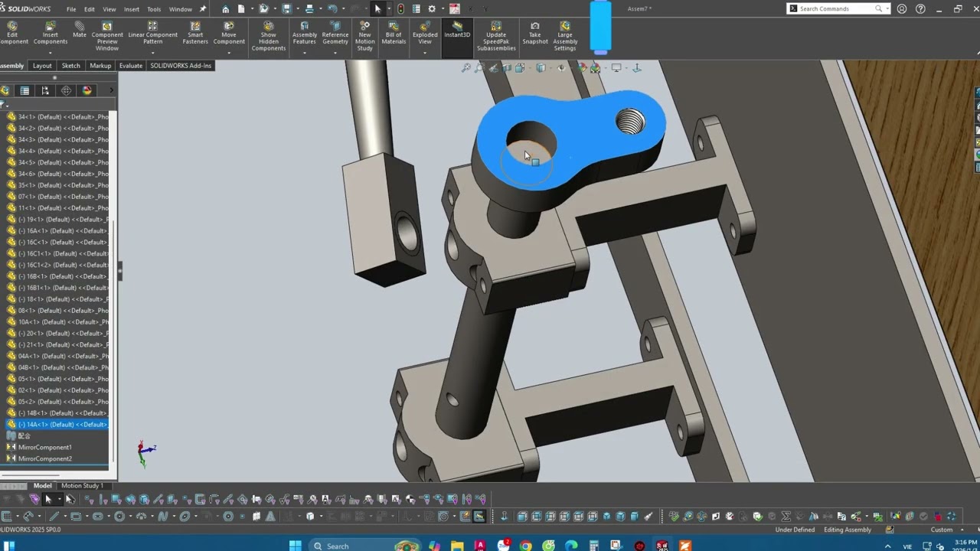Open the Window menu
Screen dimensions: 980x551
tap(181, 9)
